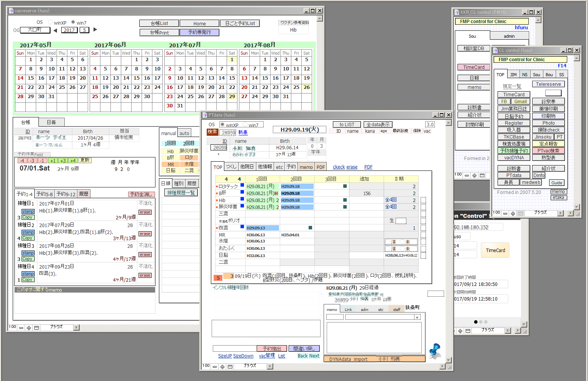The width and height of the screenshot is (588, 381).
Task: Click the previous month arrow in vacreserve
Action: [55, 30]
